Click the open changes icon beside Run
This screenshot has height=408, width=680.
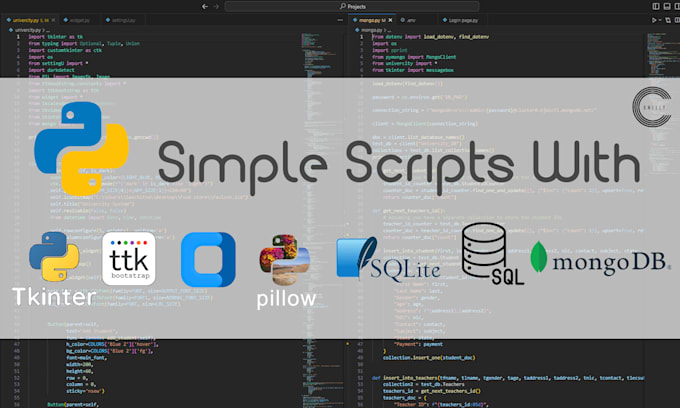coord(668,20)
